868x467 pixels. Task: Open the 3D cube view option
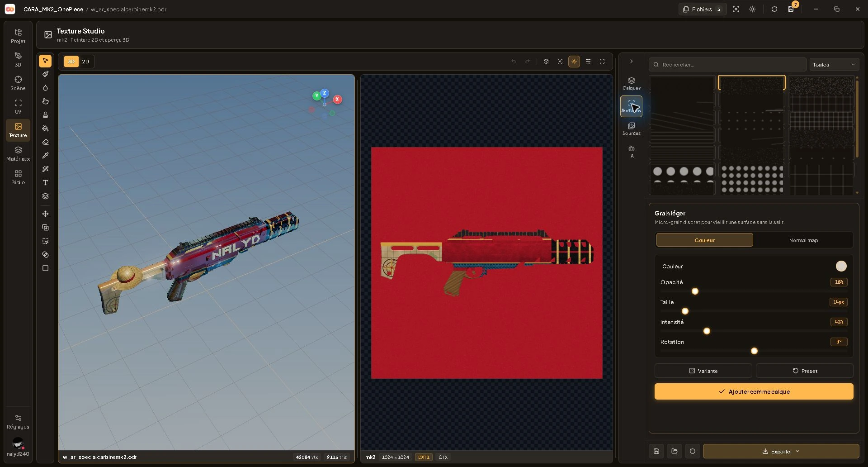(546, 62)
